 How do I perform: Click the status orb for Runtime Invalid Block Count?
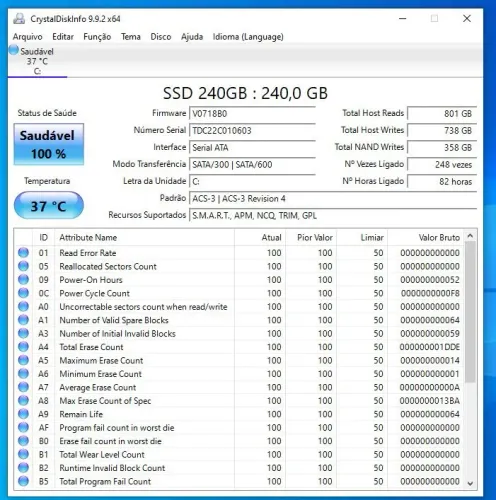coord(23,468)
